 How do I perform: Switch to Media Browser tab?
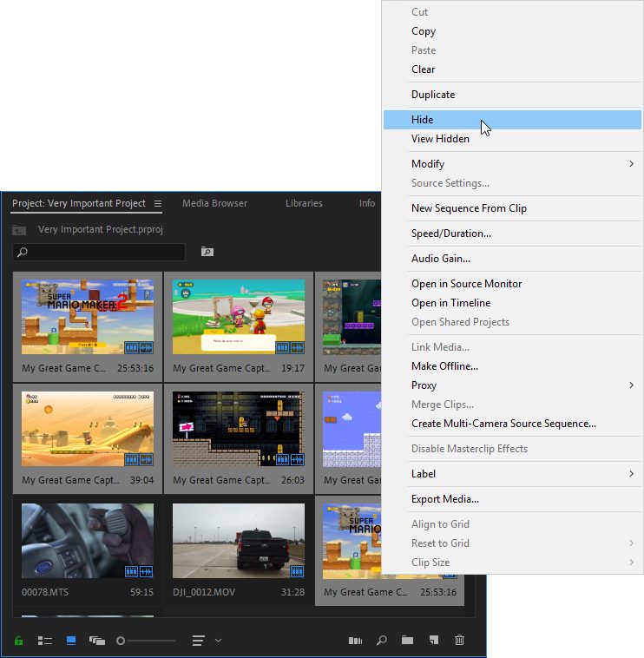click(x=214, y=203)
